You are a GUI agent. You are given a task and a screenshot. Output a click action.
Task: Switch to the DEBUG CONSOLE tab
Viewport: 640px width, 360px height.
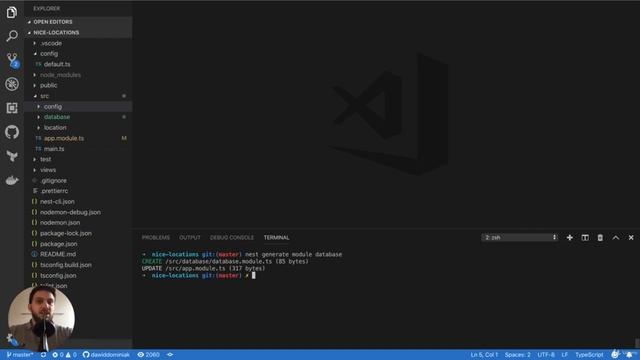click(x=232, y=238)
